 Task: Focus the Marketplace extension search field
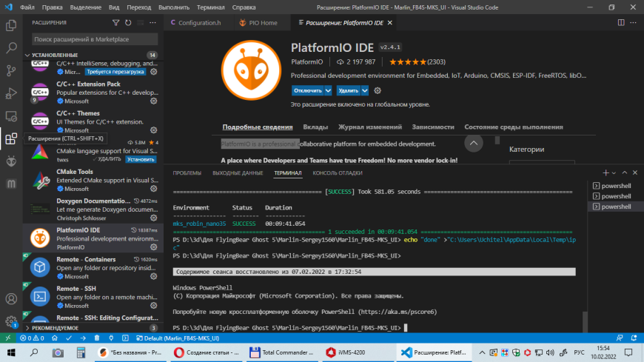95,39
